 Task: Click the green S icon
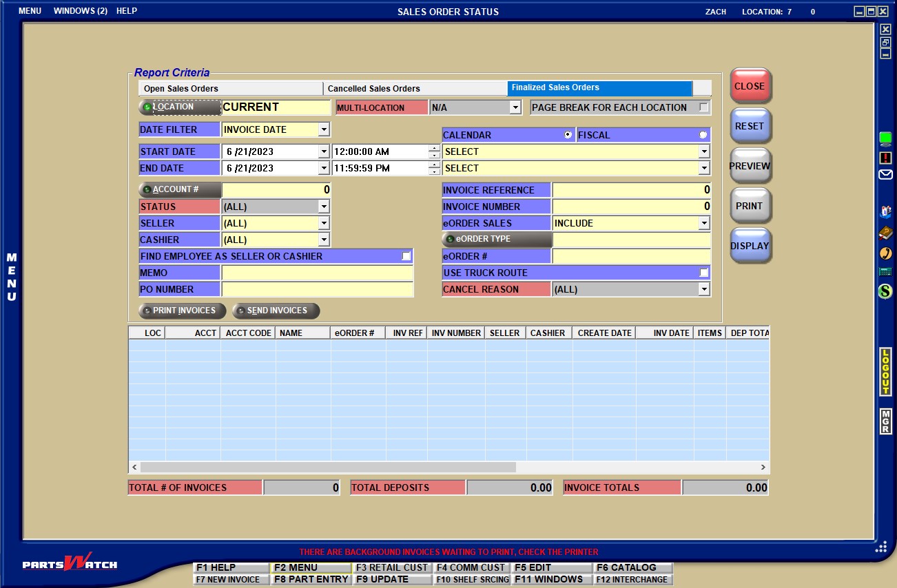point(885,291)
